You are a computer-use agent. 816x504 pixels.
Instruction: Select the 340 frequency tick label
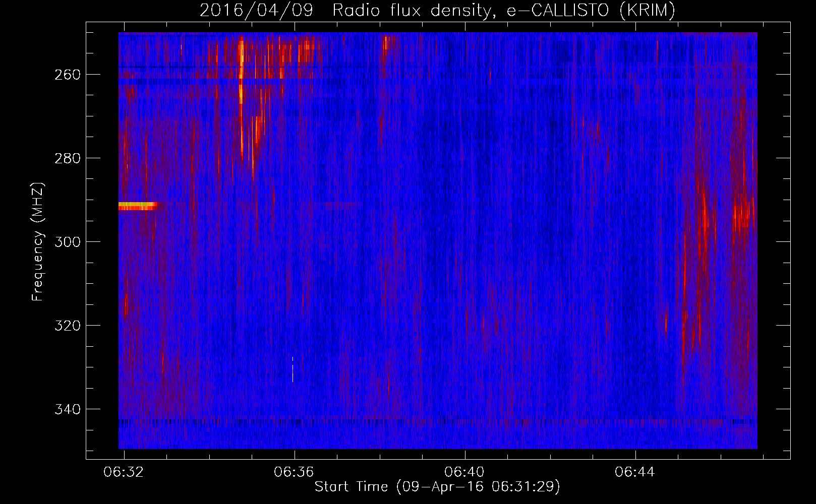click(x=68, y=409)
